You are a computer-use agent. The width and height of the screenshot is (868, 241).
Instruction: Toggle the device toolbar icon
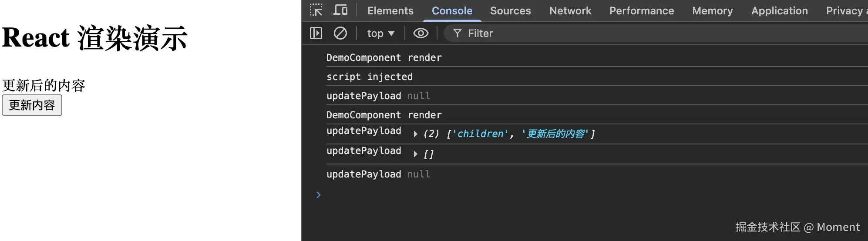point(340,10)
